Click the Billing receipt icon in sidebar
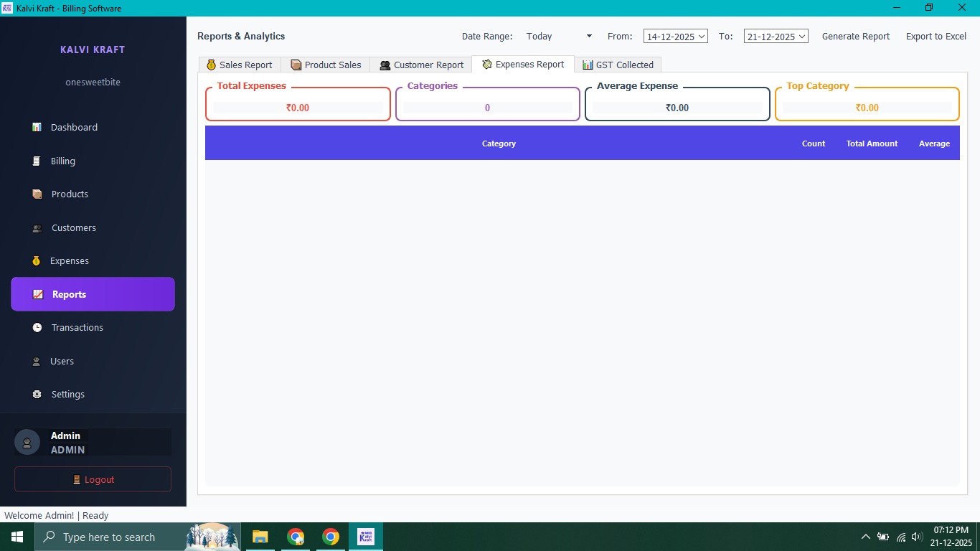 coord(37,161)
